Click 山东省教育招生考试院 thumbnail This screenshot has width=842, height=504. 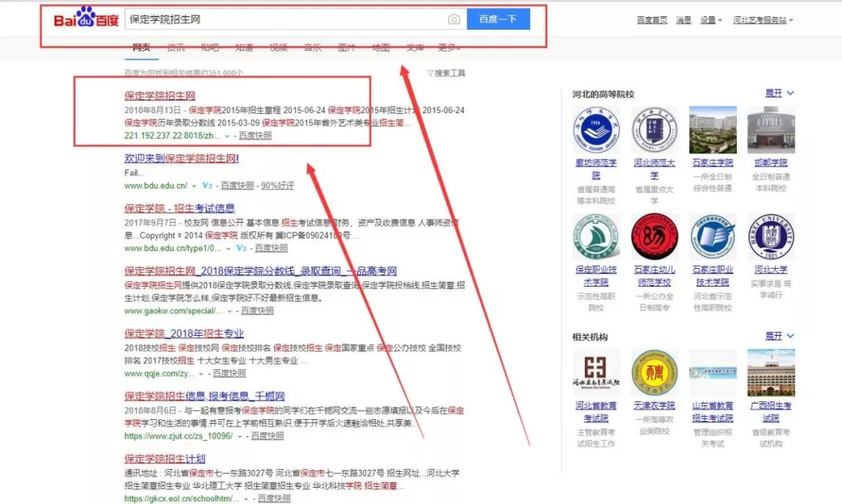tap(713, 372)
